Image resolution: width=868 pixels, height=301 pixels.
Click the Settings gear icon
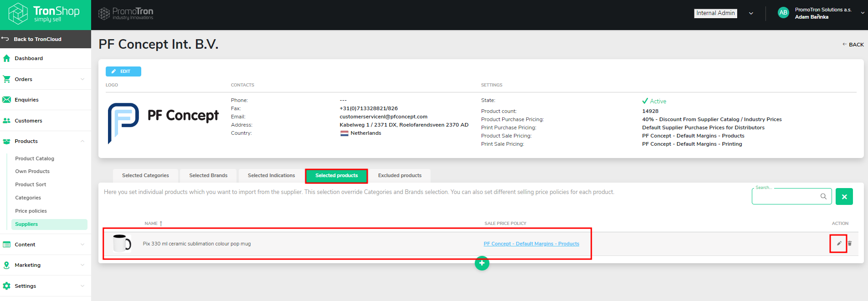(6, 286)
